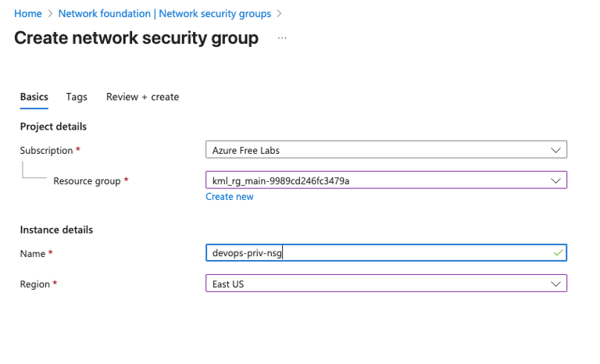This screenshot has width=600, height=364.
Task: Open the ellipsis more options menu
Action: [x=282, y=38]
